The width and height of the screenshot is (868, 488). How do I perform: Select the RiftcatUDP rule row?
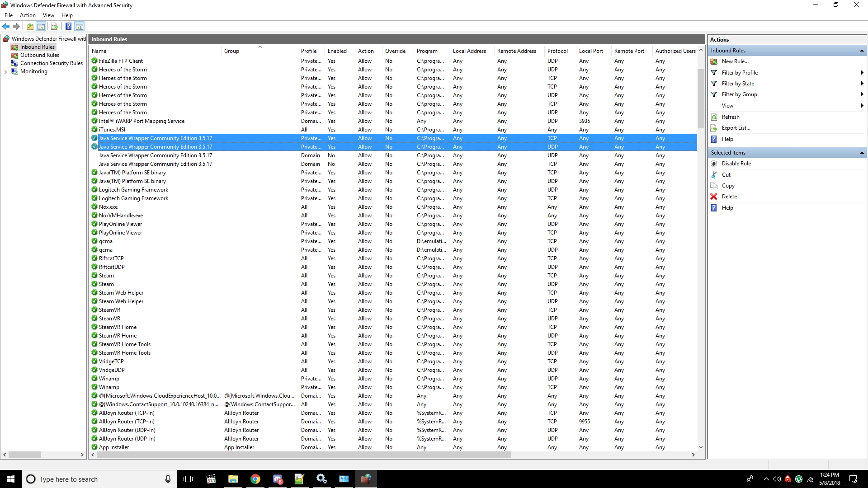pyautogui.click(x=393, y=267)
